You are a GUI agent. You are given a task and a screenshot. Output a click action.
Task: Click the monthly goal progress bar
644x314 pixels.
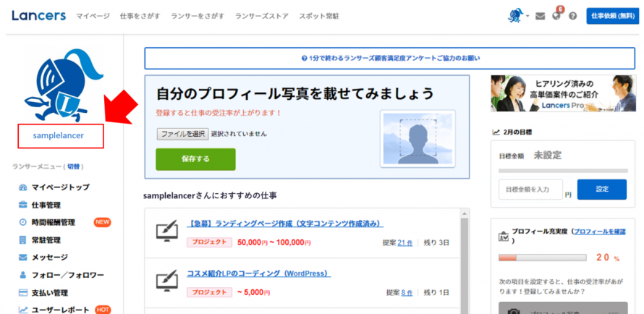[x=563, y=171]
